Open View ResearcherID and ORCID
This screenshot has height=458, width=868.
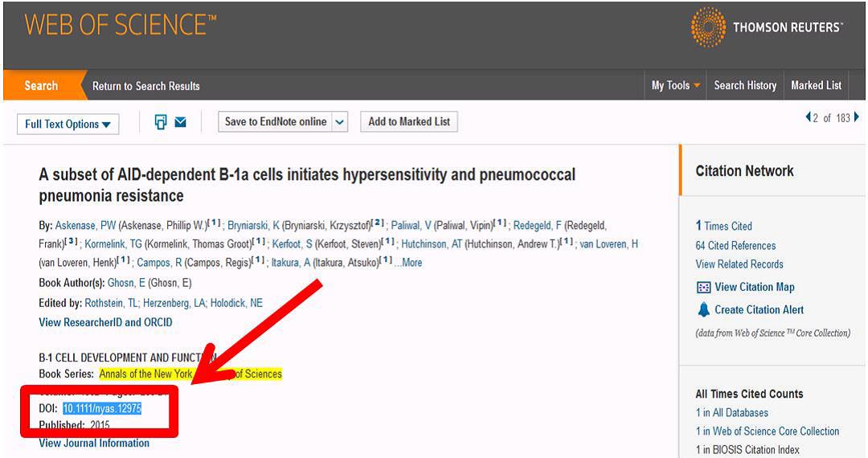[105, 322]
